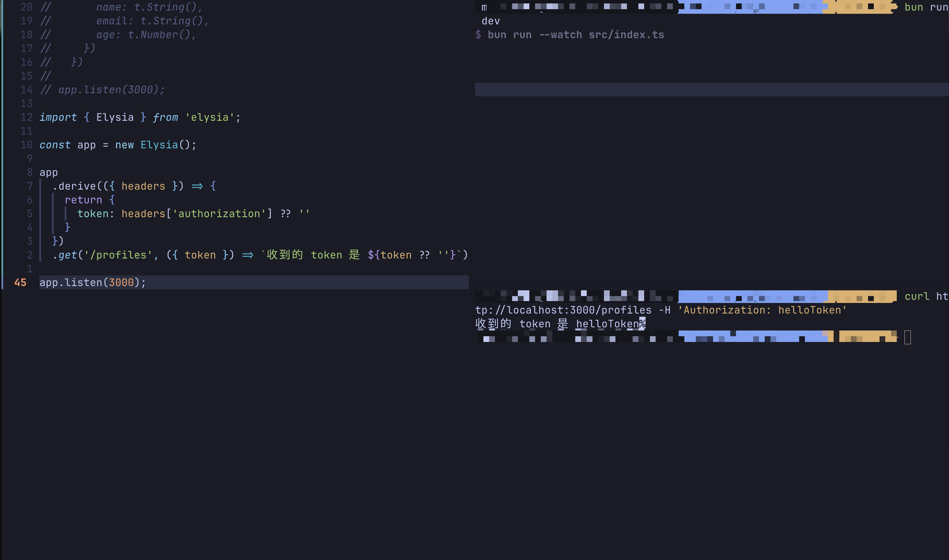
Task: Click commented 'name: t.String(),' line
Action: point(150,7)
